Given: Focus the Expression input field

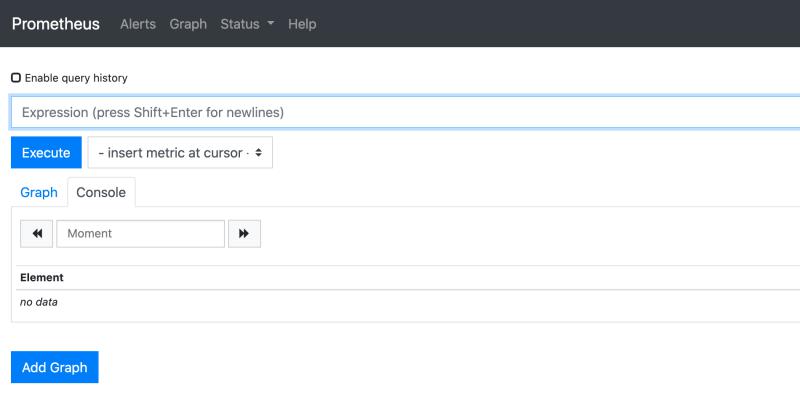Looking at the screenshot, I should 405,112.
